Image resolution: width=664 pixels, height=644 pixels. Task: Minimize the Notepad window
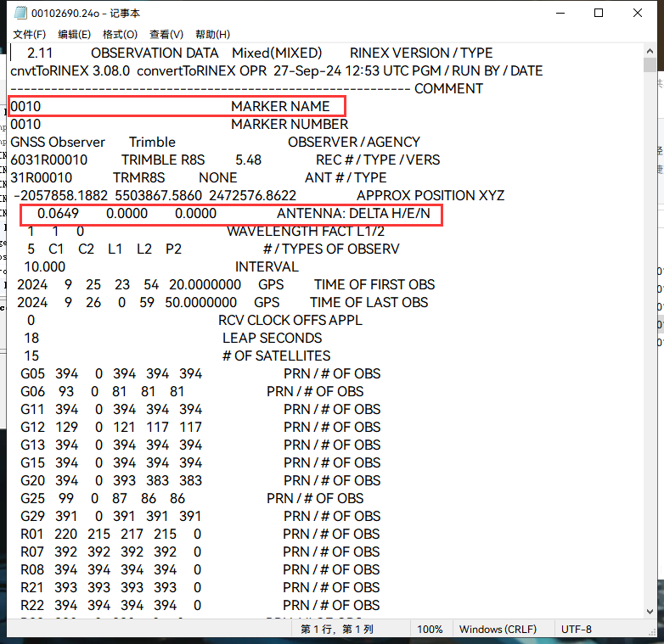(x=560, y=13)
